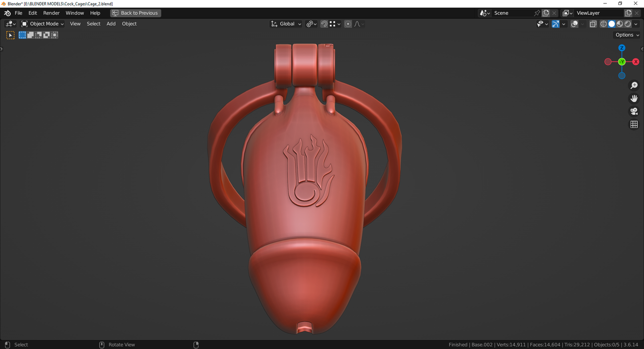Screen dimensions: 644x349
Task: Open the scene browse icon
Action: 485,13
